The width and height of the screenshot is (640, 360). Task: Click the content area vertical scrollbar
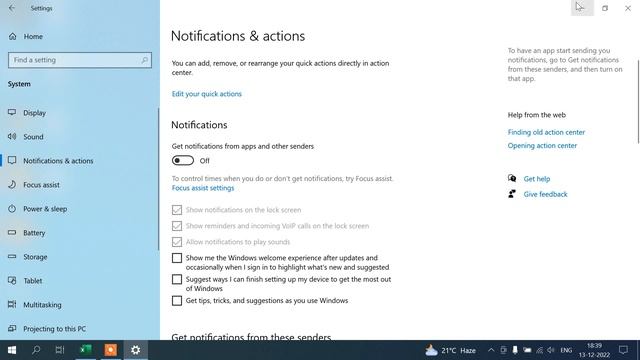(x=638, y=102)
